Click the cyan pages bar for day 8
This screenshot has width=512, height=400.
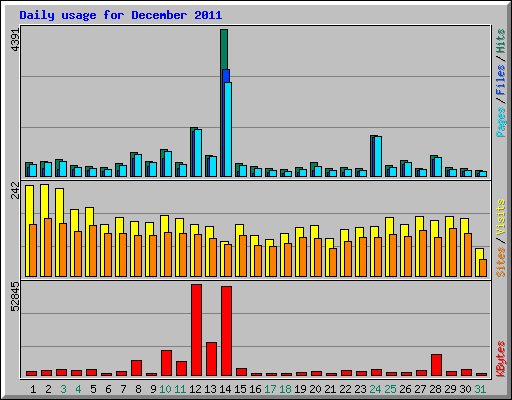coord(138,166)
